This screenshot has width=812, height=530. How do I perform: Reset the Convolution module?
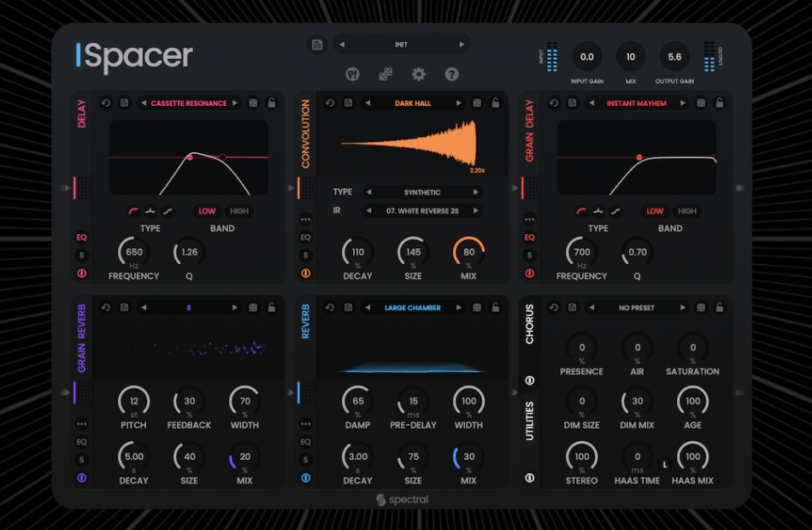[329, 103]
